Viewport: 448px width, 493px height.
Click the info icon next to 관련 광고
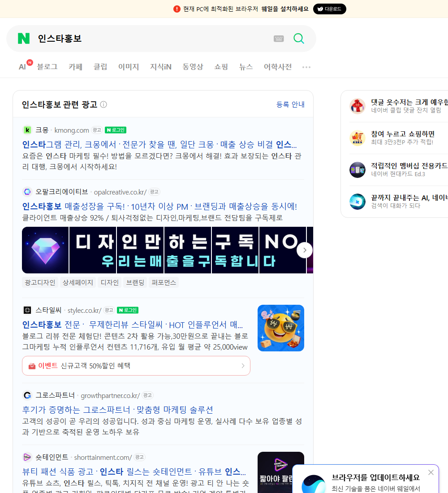[x=103, y=104]
